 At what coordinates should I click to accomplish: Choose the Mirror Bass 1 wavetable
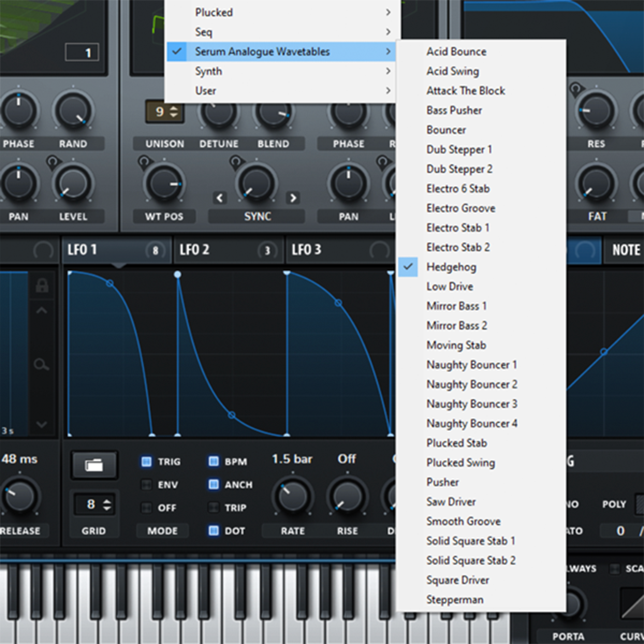(481, 306)
